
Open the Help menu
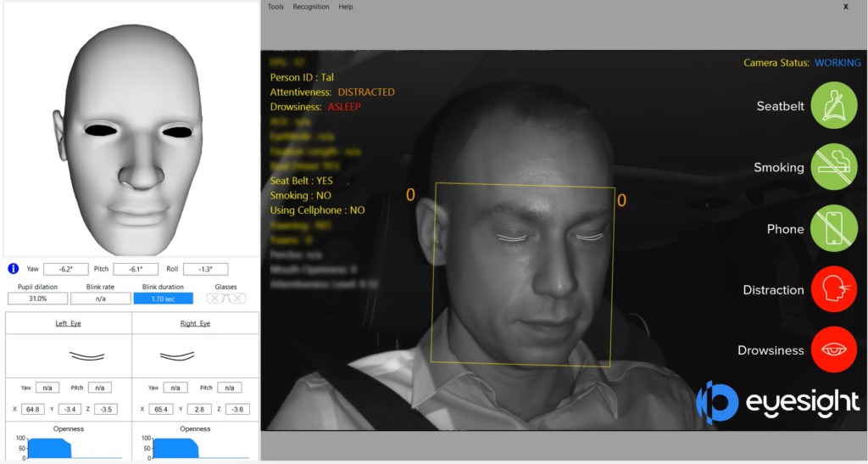346,7
